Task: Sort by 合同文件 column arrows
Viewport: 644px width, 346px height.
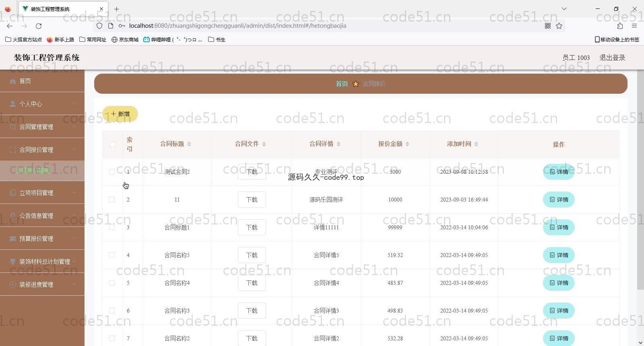Action: point(264,144)
